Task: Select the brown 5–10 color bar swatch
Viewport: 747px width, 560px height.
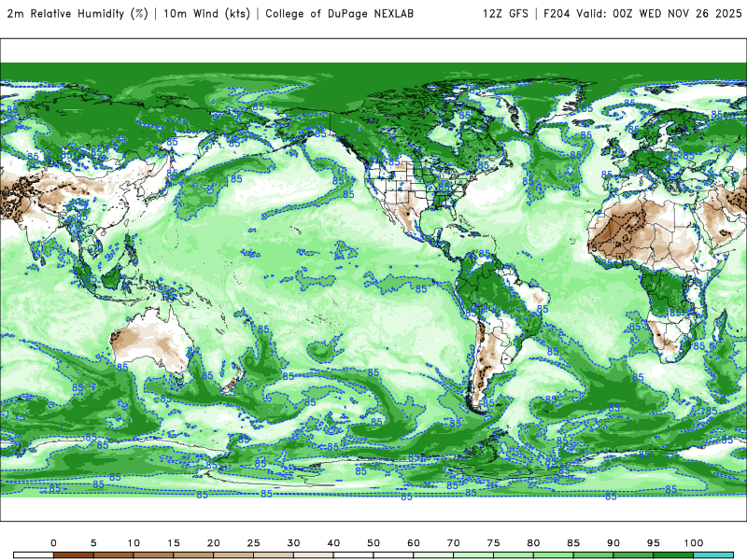Action: pos(113,555)
